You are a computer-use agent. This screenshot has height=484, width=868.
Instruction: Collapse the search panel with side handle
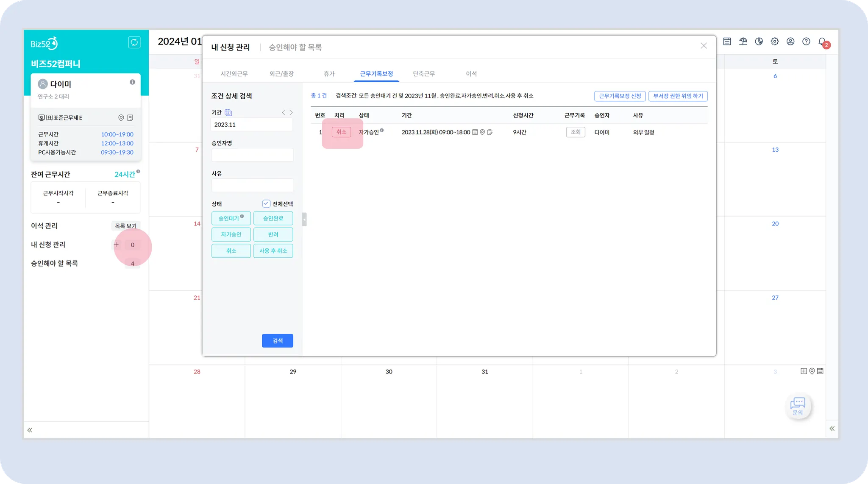click(304, 219)
